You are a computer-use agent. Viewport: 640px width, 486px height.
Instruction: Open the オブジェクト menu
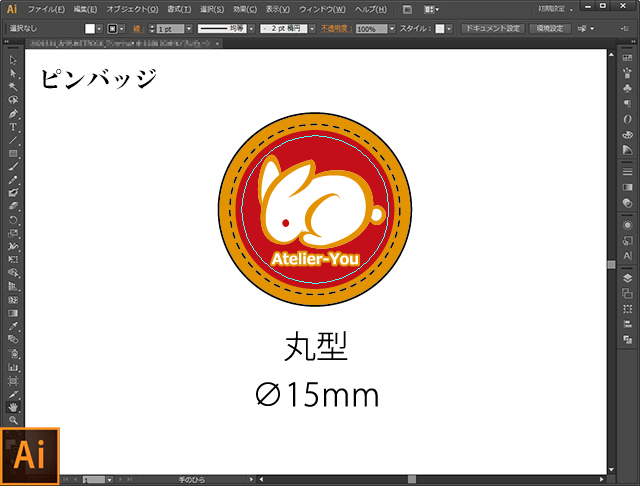(132, 9)
